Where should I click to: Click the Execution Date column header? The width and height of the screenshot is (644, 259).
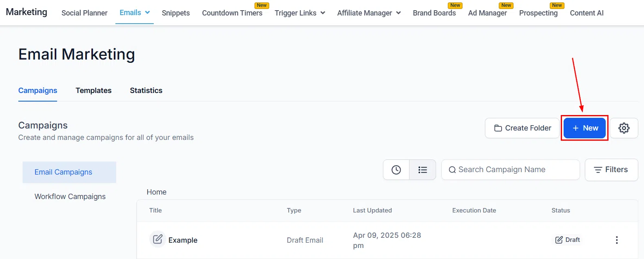click(474, 210)
